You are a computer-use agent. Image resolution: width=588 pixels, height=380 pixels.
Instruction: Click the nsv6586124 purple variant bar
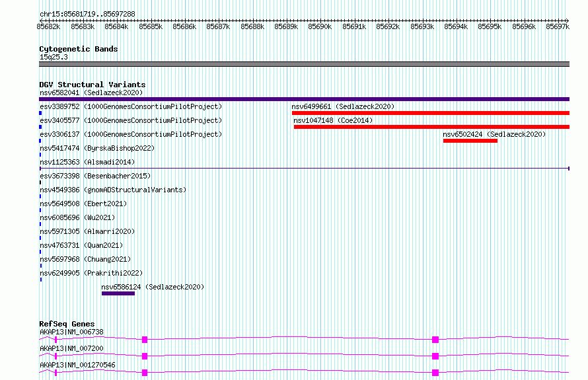[118, 293]
